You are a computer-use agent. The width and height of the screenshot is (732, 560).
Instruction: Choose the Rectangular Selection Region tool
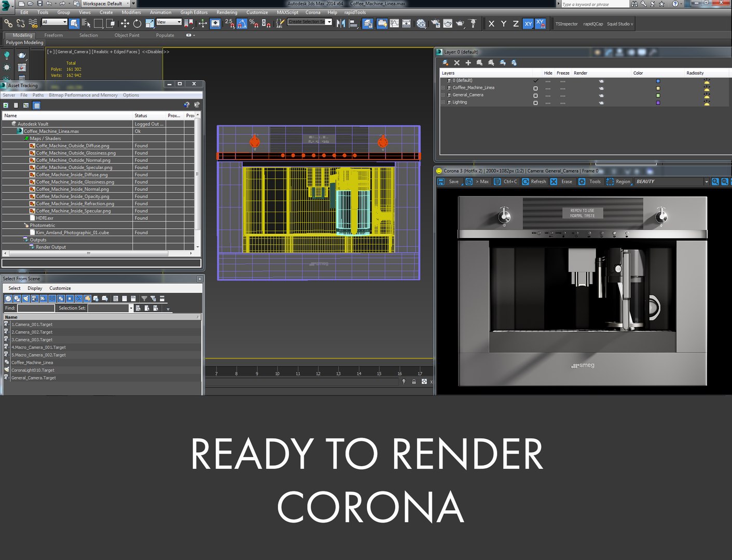98,23
